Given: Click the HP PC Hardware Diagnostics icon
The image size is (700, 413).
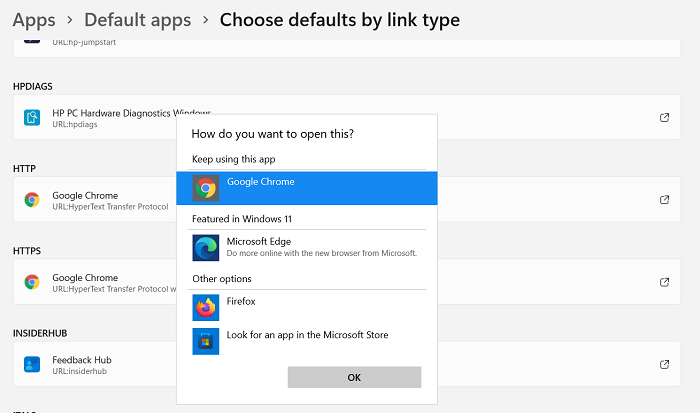Looking at the screenshot, I should (x=32, y=118).
